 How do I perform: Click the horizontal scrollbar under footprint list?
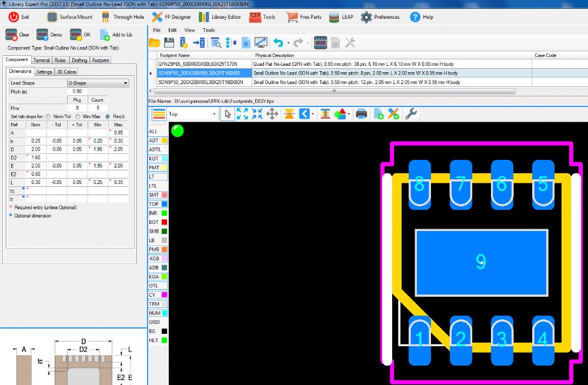[334, 91]
